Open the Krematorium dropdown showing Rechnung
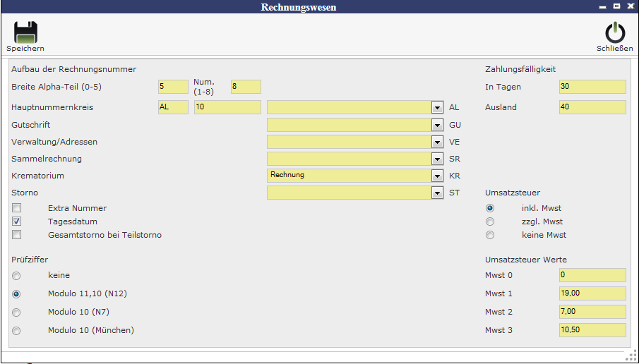 [x=437, y=176]
